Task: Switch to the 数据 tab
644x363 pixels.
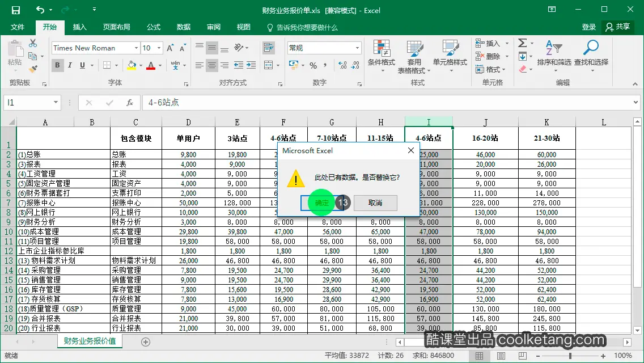Action: click(184, 27)
